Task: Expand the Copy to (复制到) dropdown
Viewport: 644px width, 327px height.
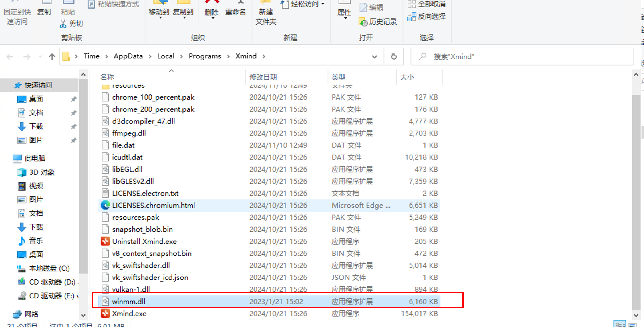Action: [184, 18]
